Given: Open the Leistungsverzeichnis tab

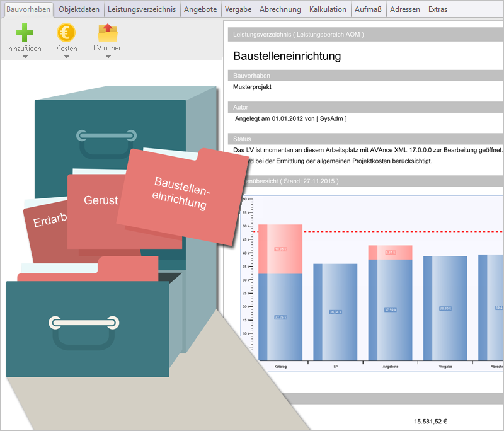Looking at the screenshot, I should point(142,9).
